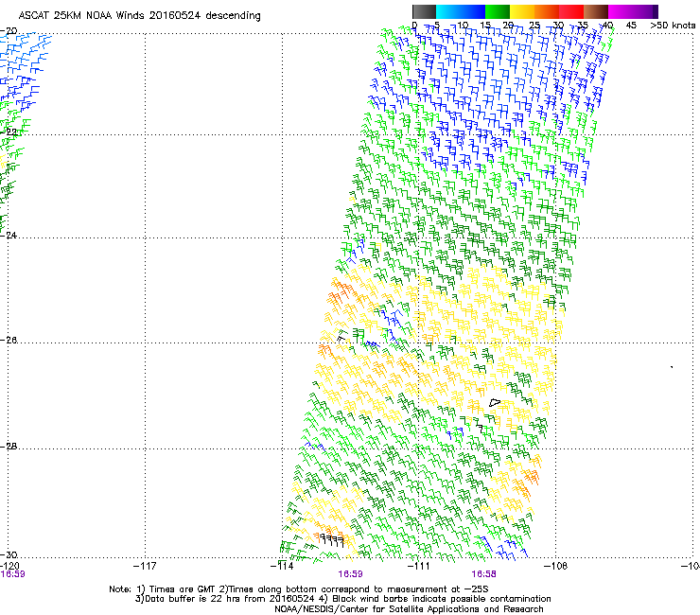This screenshot has width=700, height=615.
Task: Click the '25' legend scale label
Action: click(x=534, y=26)
